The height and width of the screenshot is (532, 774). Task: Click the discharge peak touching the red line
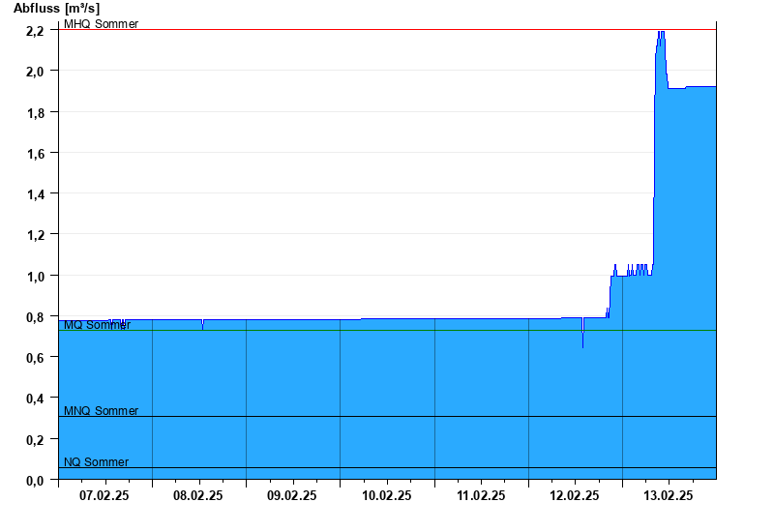(661, 32)
